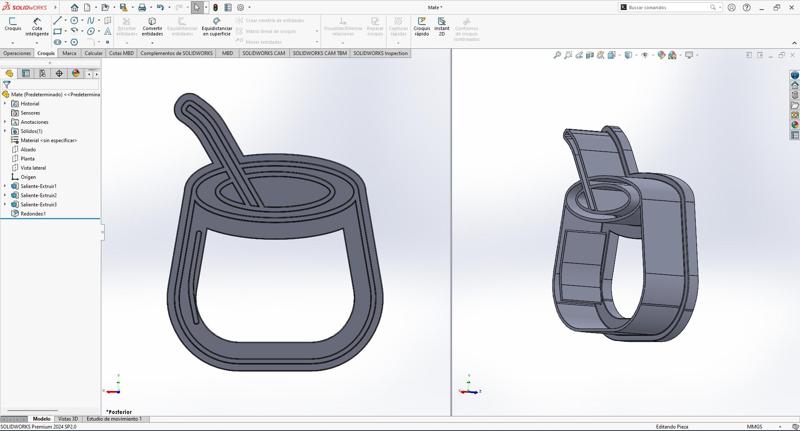Select the Redondeo1 feature in tree

32,213
